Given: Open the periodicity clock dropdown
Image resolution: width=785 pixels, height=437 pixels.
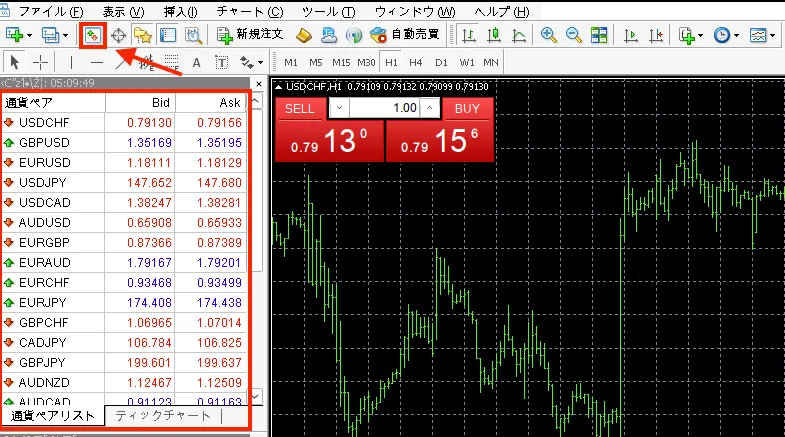Looking at the screenshot, I should click(727, 35).
